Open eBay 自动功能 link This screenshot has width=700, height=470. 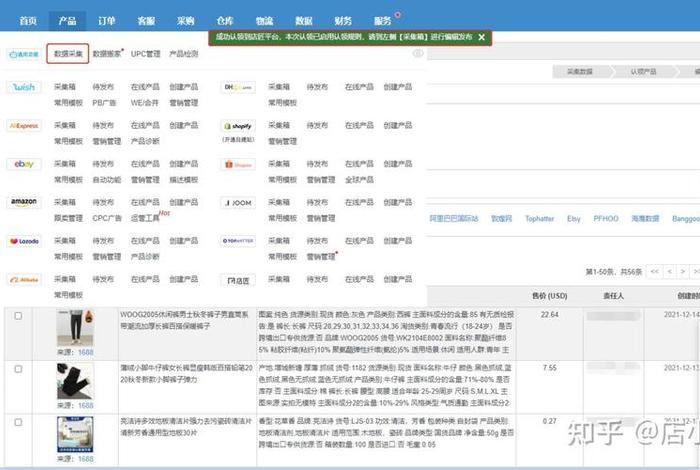107,180
